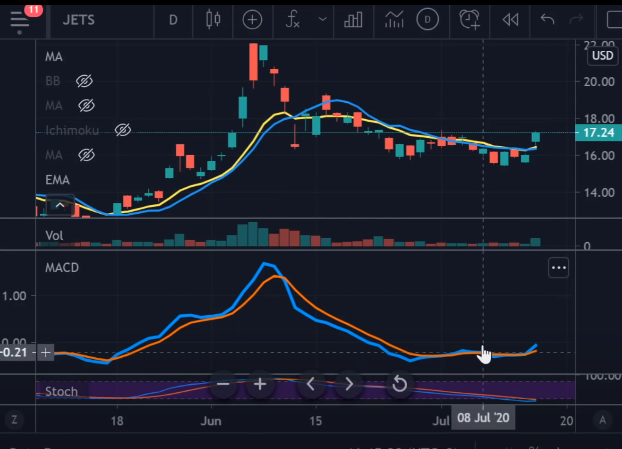
Task: Open the fx indicators menu
Action: [x=293, y=19]
